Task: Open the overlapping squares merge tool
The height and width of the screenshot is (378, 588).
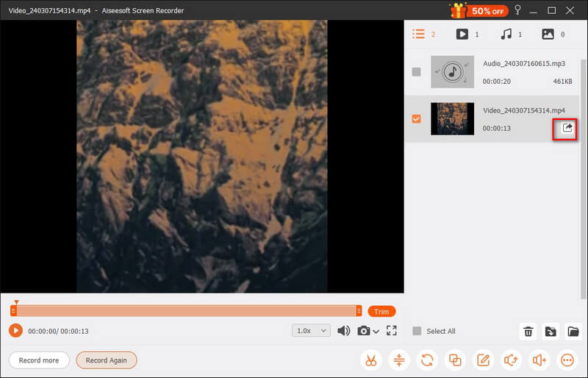Action: point(455,360)
